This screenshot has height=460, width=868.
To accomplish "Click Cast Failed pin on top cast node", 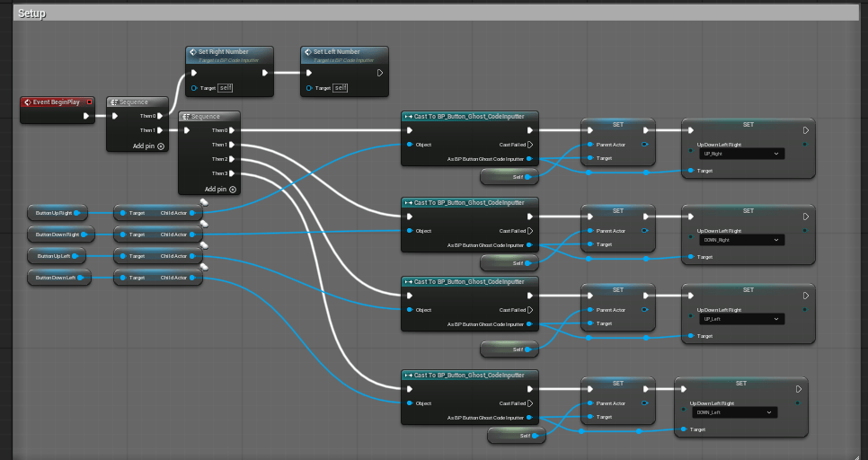I will point(530,145).
